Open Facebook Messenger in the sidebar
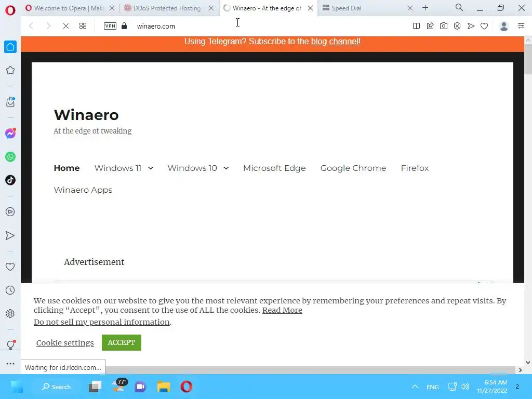 [x=10, y=134]
